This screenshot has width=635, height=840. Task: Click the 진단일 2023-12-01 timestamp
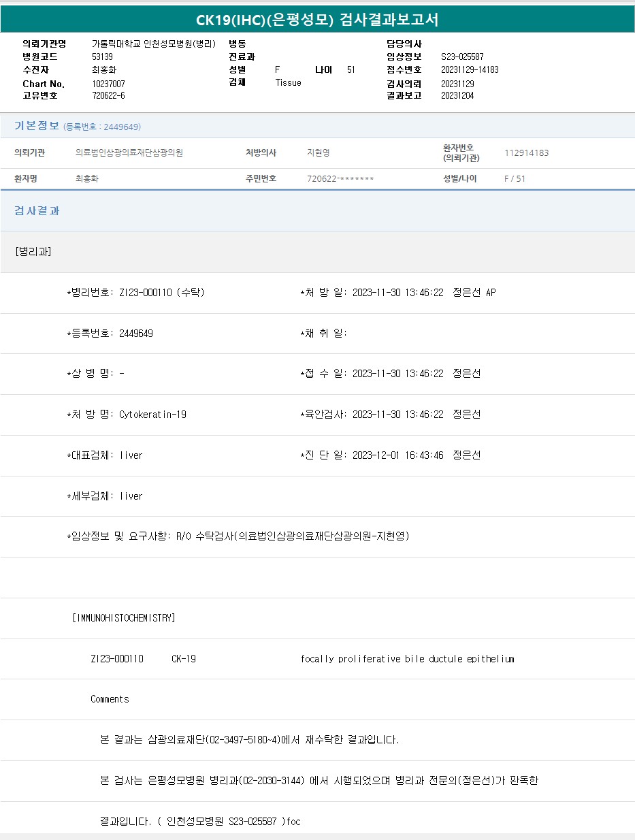point(397,455)
